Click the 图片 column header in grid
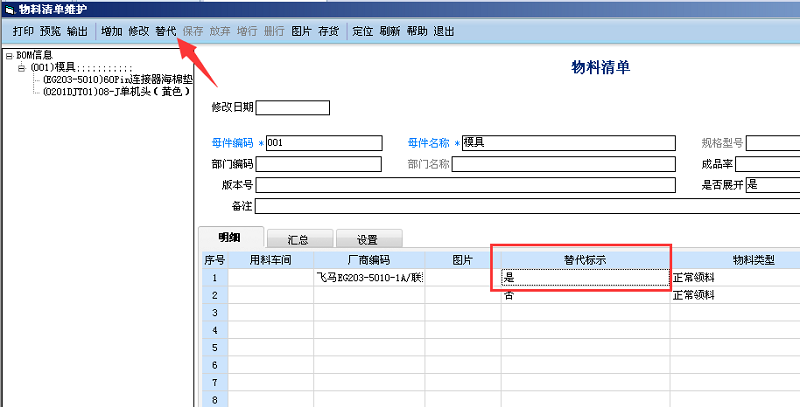Viewport: 800px width, 407px height. (463, 260)
